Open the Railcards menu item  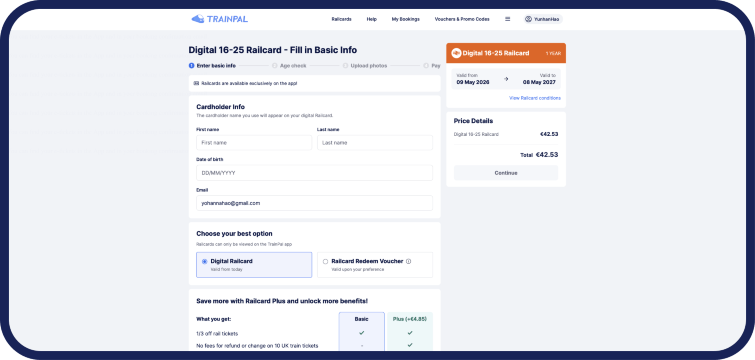click(341, 19)
